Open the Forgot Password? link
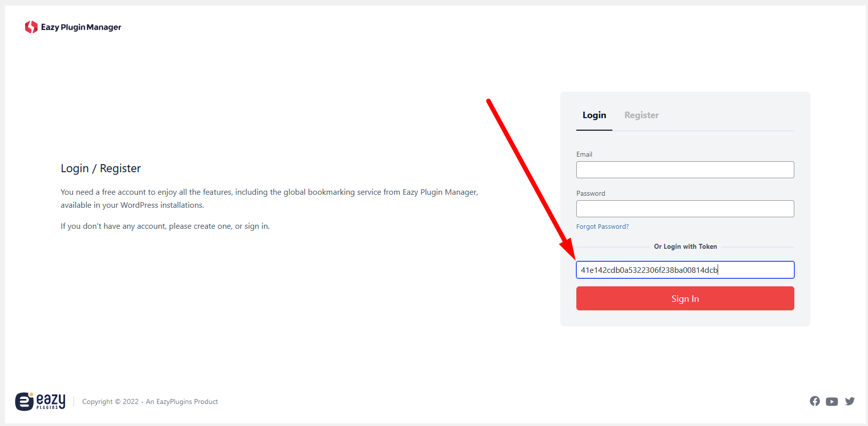The height and width of the screenshot is (426, 868). pyautogui.click(x=602, y=227)
